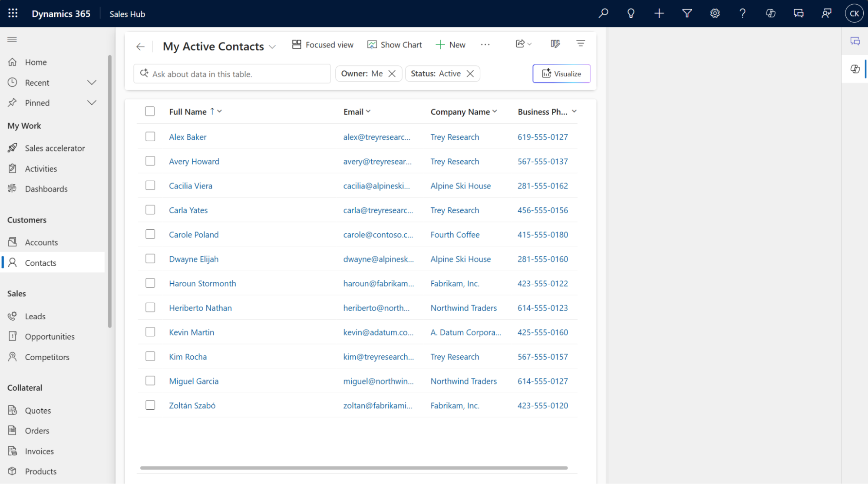Open the CK user account avatar
Screen dimensions: 868x484
(x=854, y=13)
